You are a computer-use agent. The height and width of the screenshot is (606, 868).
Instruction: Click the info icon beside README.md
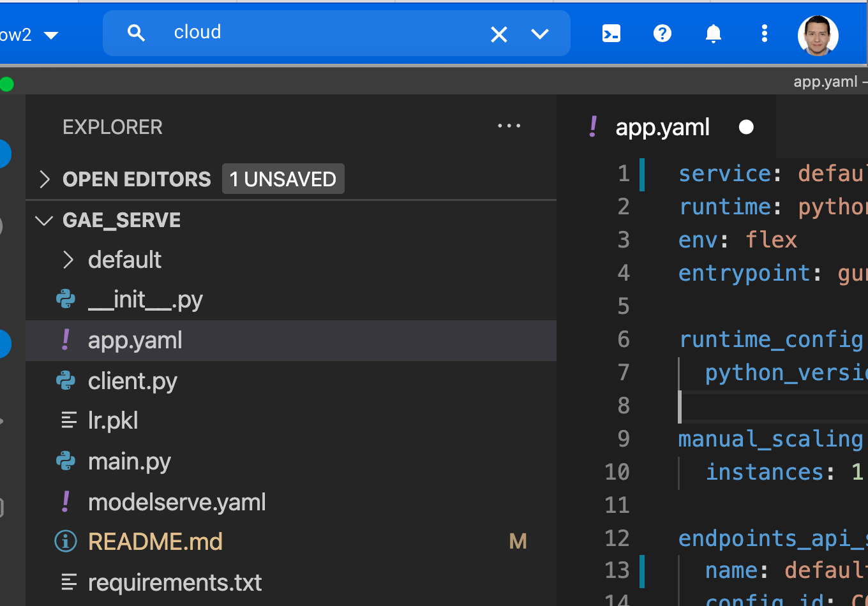(x=66, y=542)
